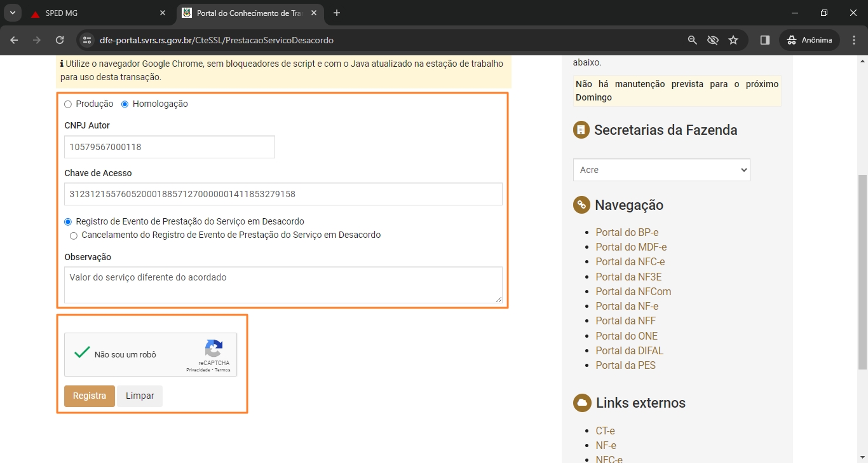Click the scrollbar down arrow
The height and width of the screenshot is (463, 868).
(x=862, y=458)
